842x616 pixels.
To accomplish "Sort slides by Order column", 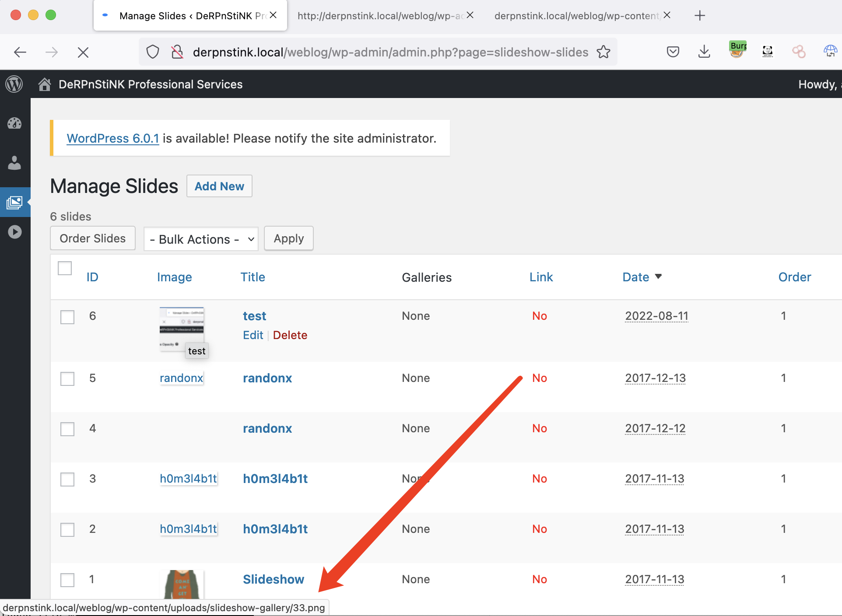I will 794,277.
